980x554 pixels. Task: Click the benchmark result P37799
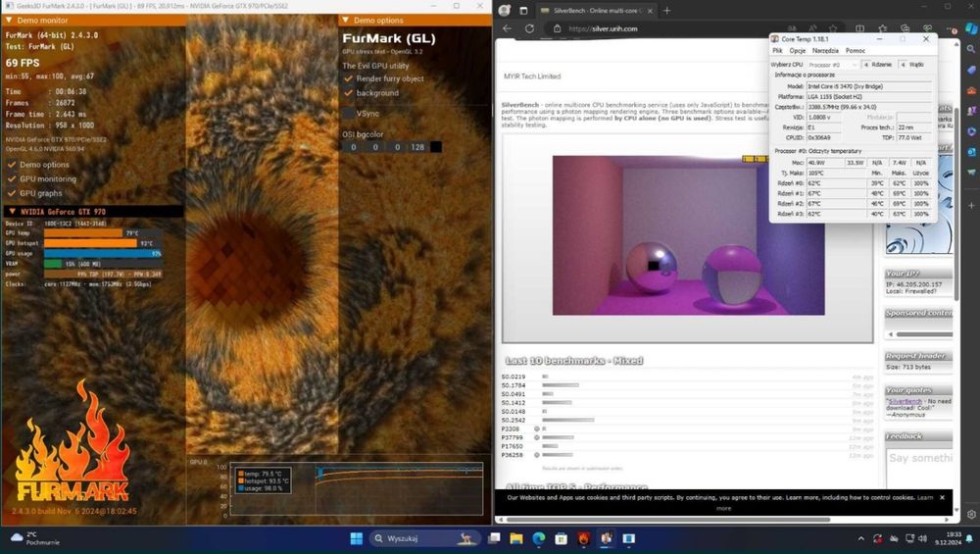(512, 437)
